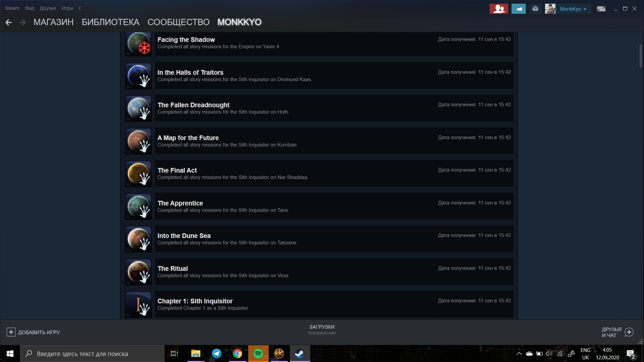The height and width of the screenshot is (362, 644).
Task: Open the announcements megaphone icon
Action: tap(519, 9)
